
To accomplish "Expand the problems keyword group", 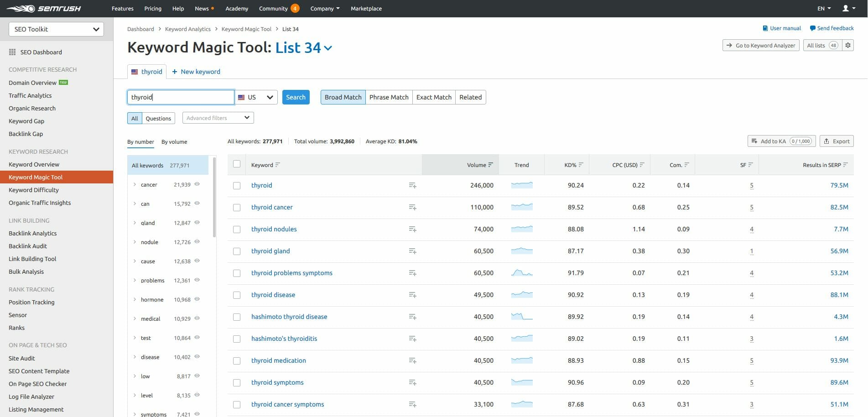I will click(135, 280).
